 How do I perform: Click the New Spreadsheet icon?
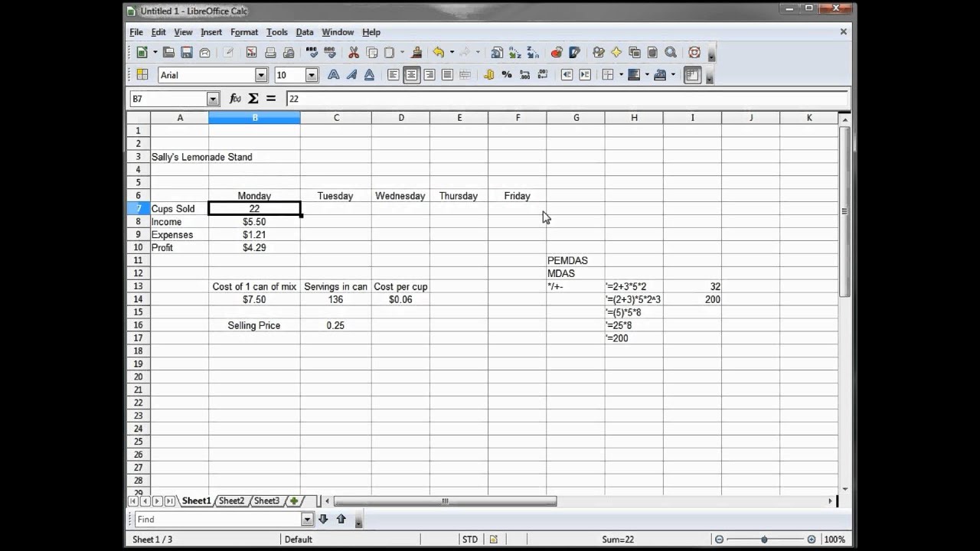142,53
